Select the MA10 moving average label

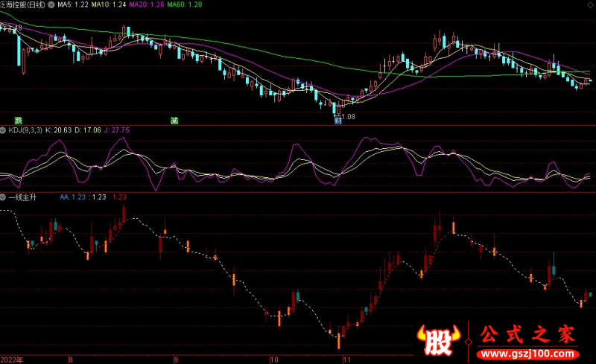pyautogui.click(x=107, y=4)
